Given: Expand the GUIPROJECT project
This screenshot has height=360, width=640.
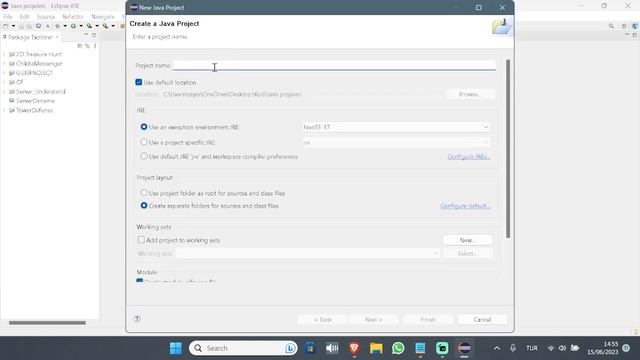Looking at the screenshot, I should (x=4, y=73).
